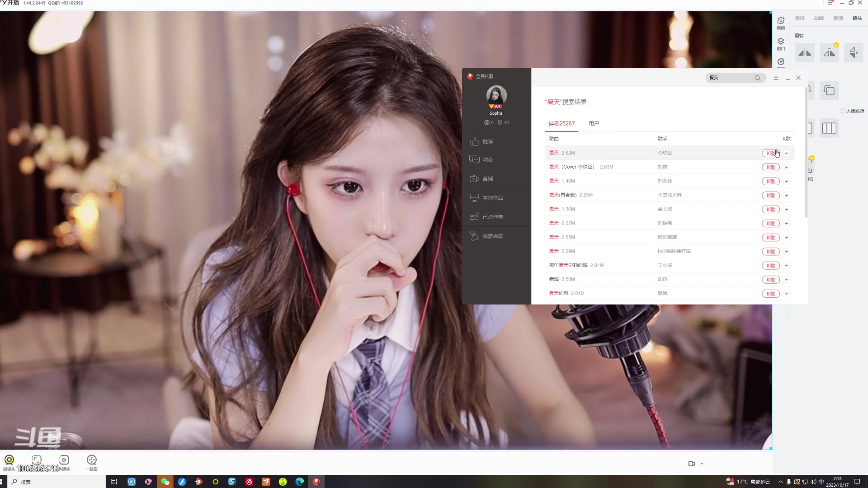Open NetEase Cloud Music taskbar icon
Screen dimensions: 868x488
click(249, 482)
